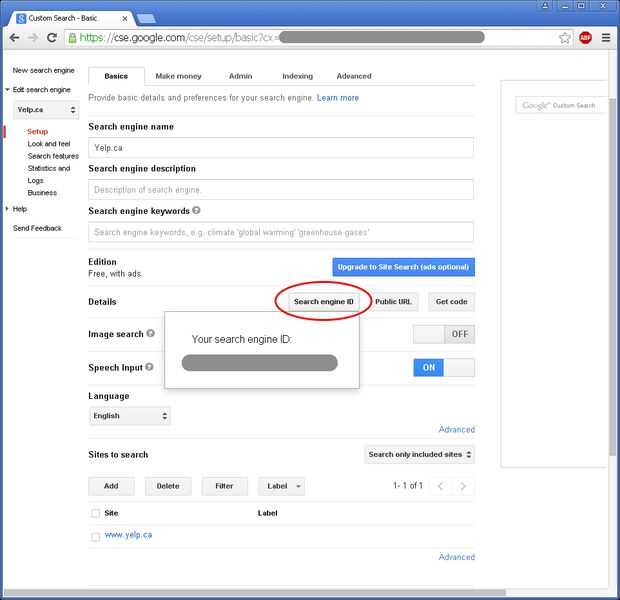Open a new browser tab
This screenshot has width=620, height=600.
(x=146, y=19)
